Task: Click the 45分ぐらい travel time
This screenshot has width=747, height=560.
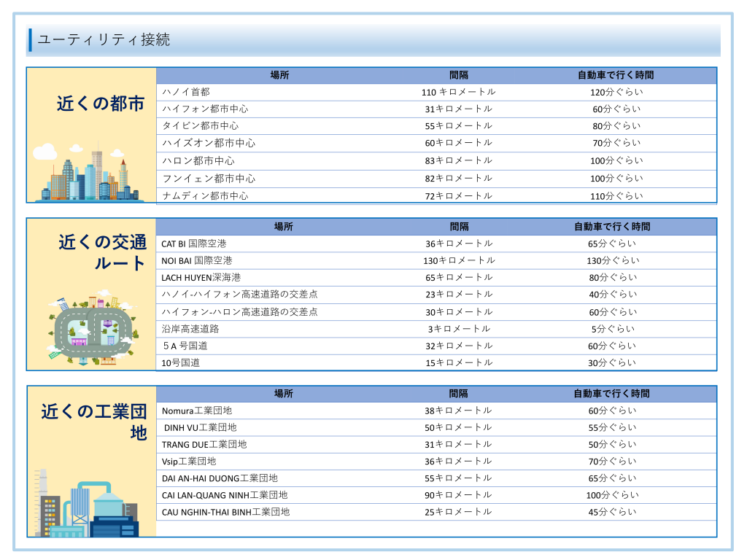Action: point(612,512)
